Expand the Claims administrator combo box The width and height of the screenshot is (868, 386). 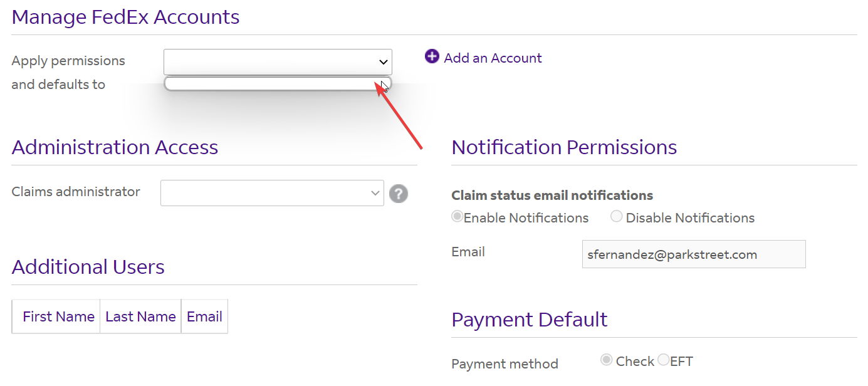coord(272,193)
